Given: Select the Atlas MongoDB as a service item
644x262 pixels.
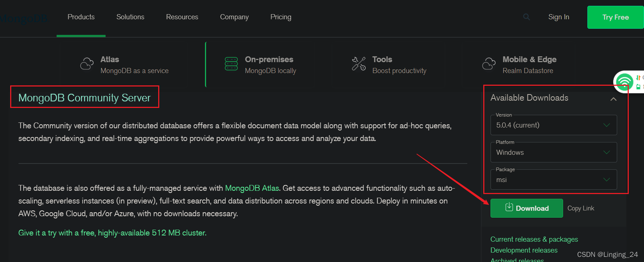Looking at the screenshot, I should [125, 65].
